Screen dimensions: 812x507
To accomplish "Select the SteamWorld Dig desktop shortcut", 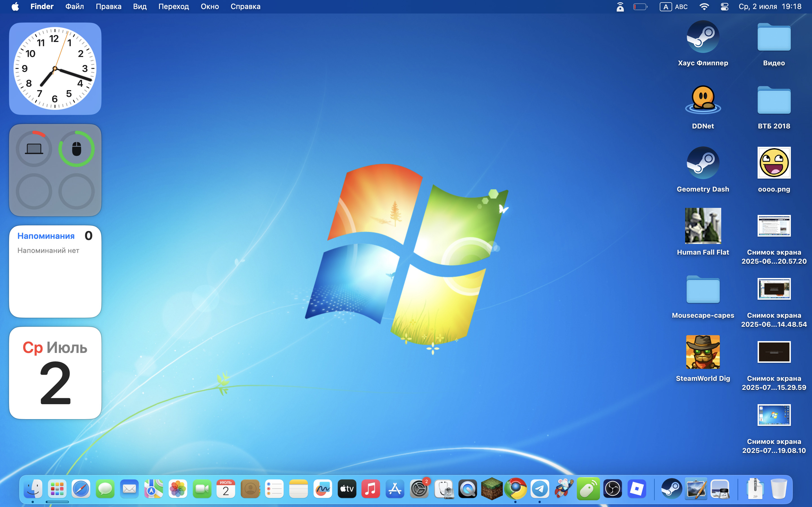I will click(703, 352).
